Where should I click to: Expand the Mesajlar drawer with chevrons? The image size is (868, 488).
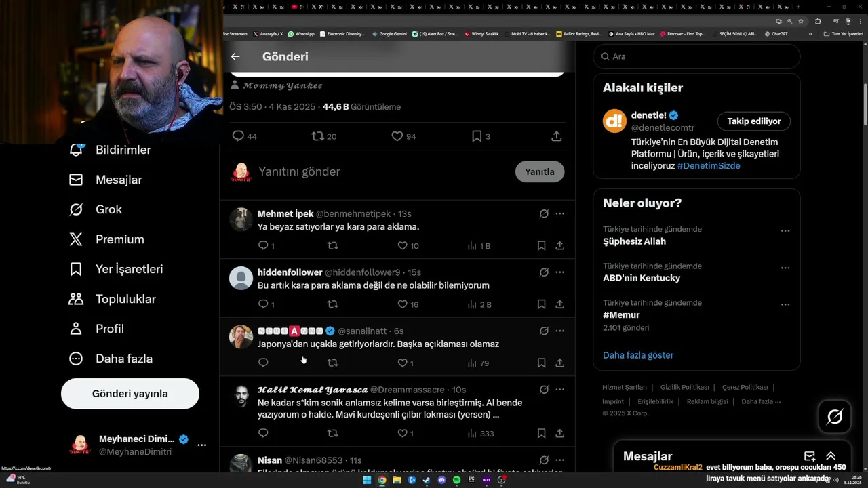(x=831, y=456)
